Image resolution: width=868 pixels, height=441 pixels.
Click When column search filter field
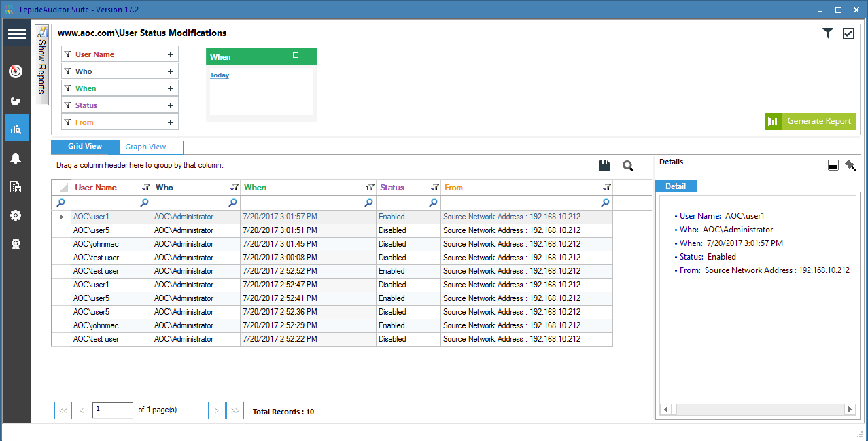tap(308, 202)
